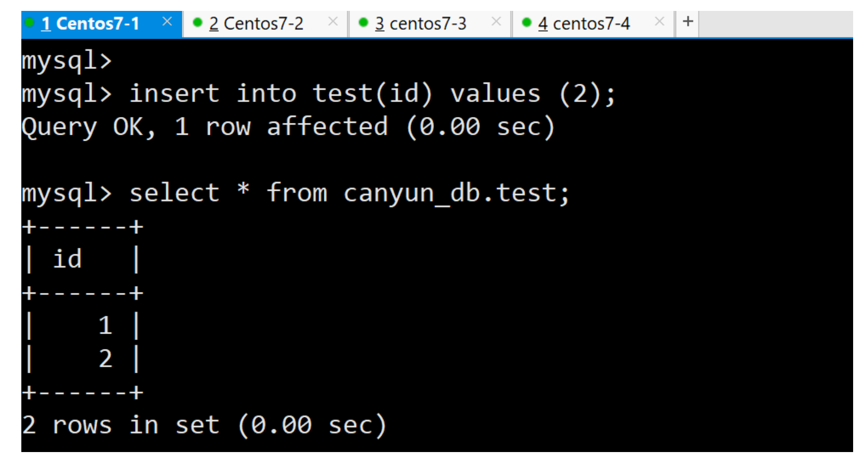Screen dimensions: 868x457
Task: Click the green status indicator on centos7-3
Action: point(363,22)
